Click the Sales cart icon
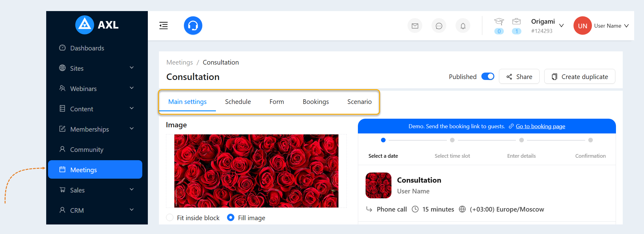This screenshot has width=644, height=234. point(63,190)
